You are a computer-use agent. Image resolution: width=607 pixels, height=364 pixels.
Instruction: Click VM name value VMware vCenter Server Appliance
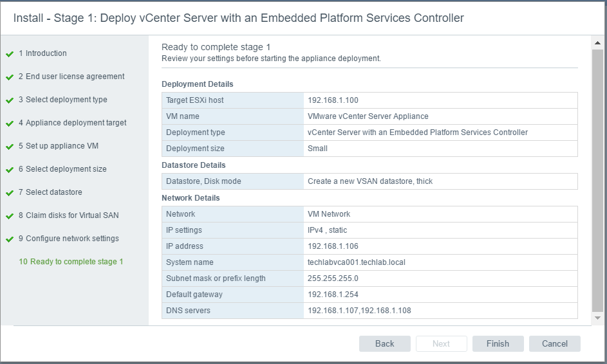click(368, 116)
